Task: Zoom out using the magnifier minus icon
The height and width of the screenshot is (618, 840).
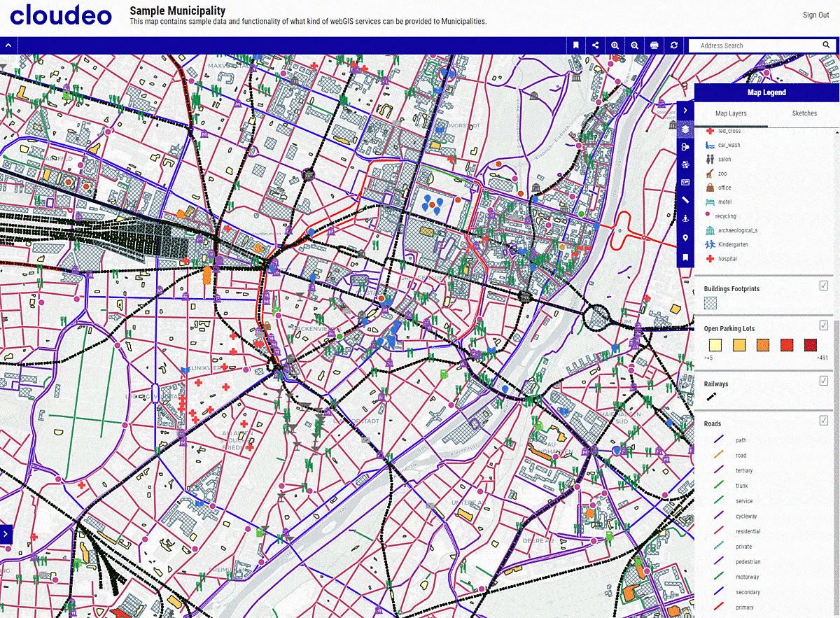Action: [635, 45]
